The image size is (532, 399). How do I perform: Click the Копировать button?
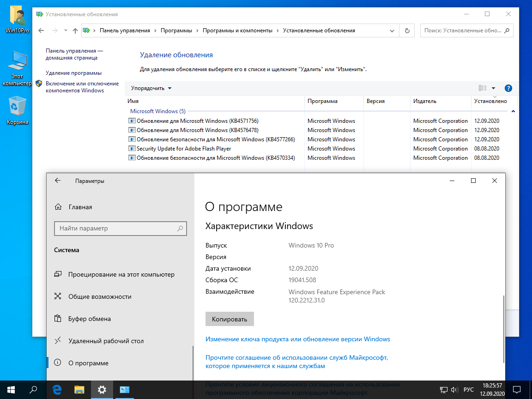(x=230, y=319)
